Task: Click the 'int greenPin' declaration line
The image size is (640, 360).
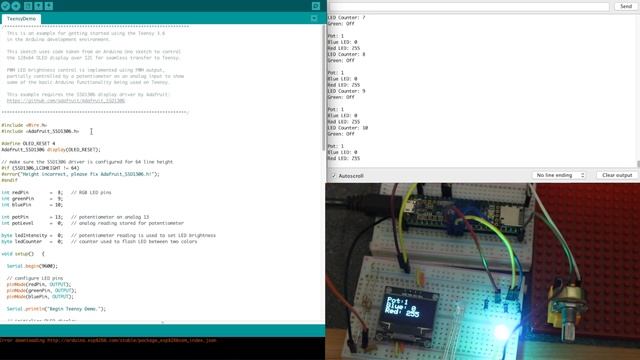Action: coord(32,199)
